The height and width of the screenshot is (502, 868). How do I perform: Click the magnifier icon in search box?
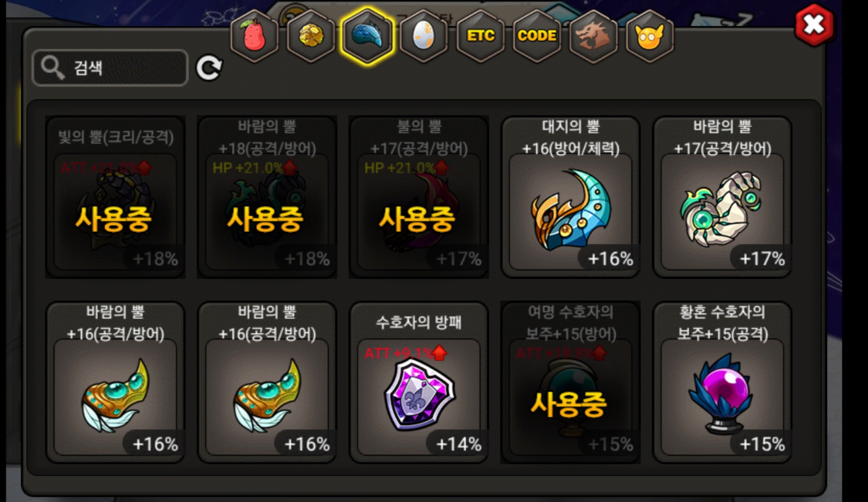point(52,68)
